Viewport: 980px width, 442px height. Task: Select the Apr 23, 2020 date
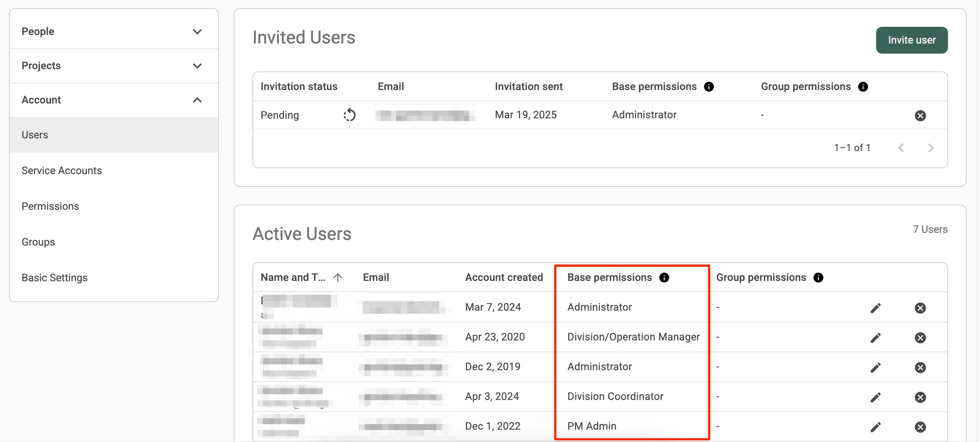point(494,337)
